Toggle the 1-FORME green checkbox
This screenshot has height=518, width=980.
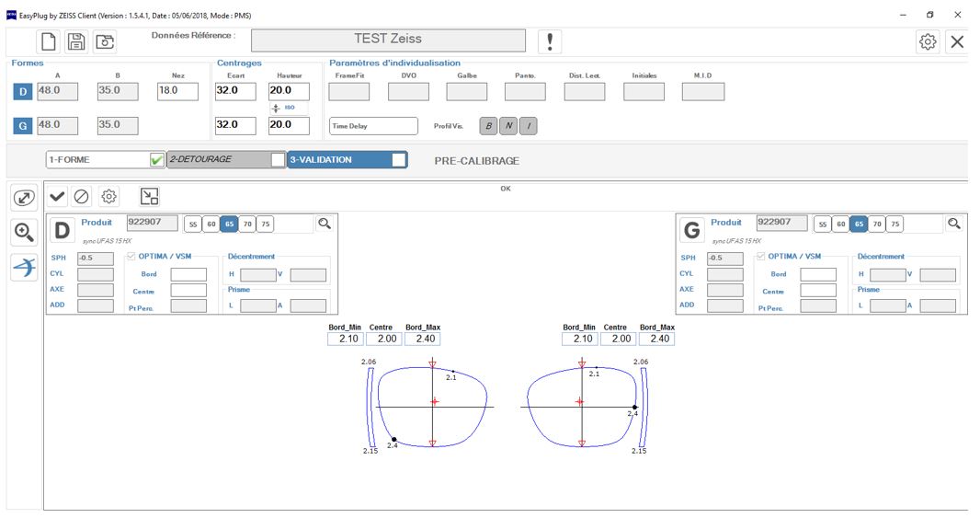156,160
